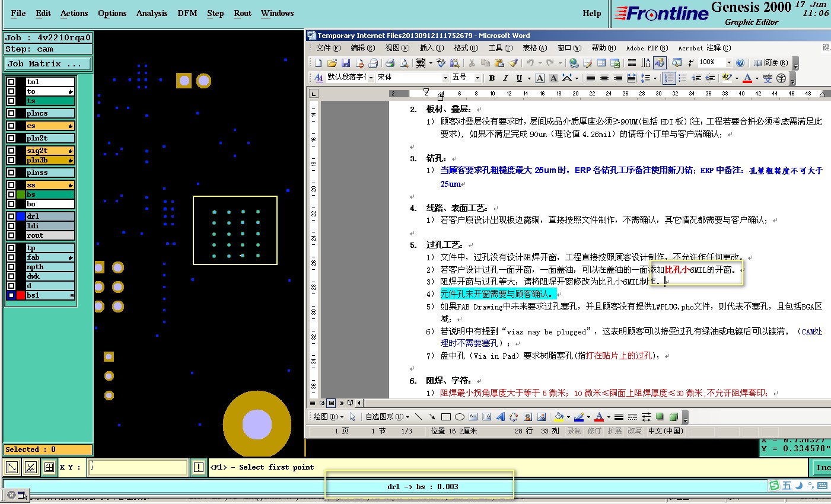
Task: Select the Rectangle drawing tool
Action: point(446,417)
